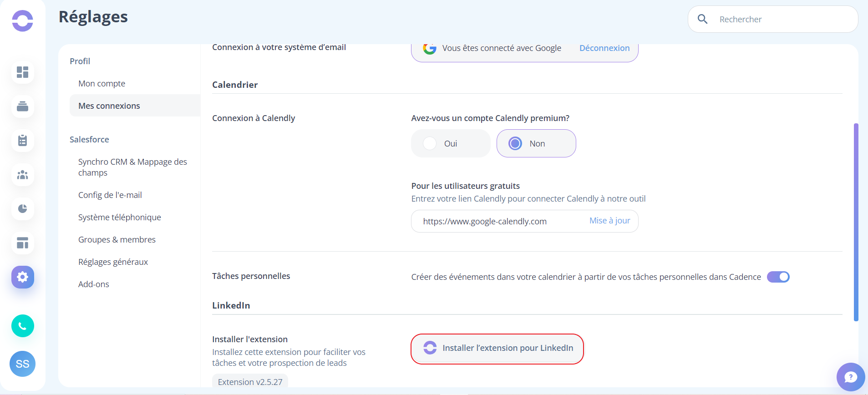The width and height of the screenshot is (868, 395).
Task: Click the Réglages page title
Action: pyautogui.click(x=93, y=17)
